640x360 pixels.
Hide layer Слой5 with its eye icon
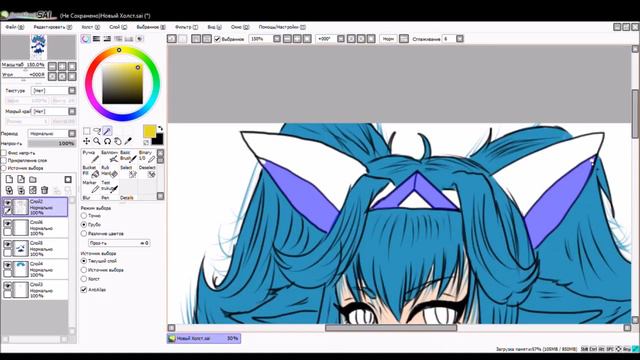point(8,244)
